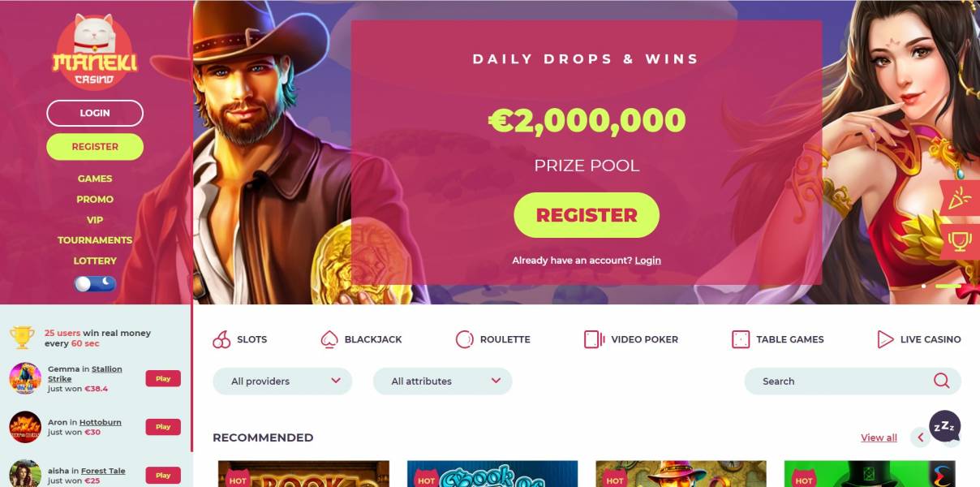Select the first banner slide dot

924,286
